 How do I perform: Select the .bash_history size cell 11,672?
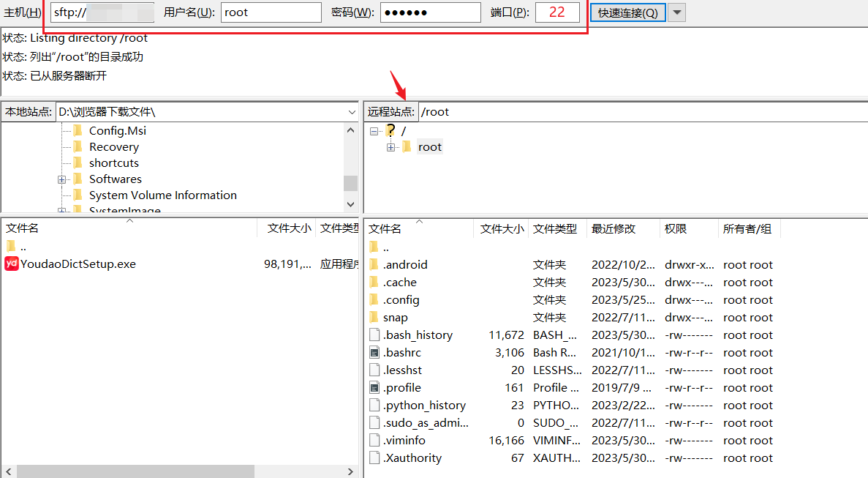coord(506,335)
